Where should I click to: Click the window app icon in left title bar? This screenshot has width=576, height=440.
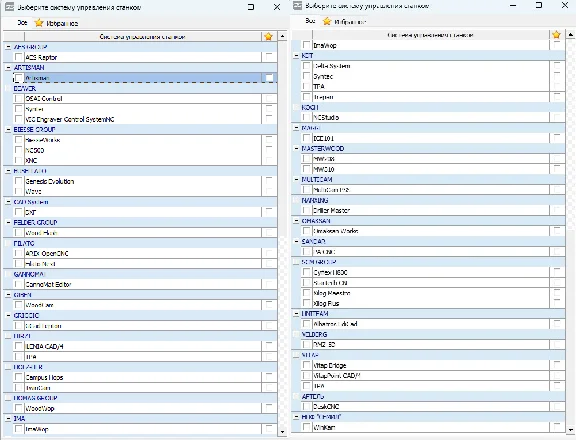click(x=11, y=7)
